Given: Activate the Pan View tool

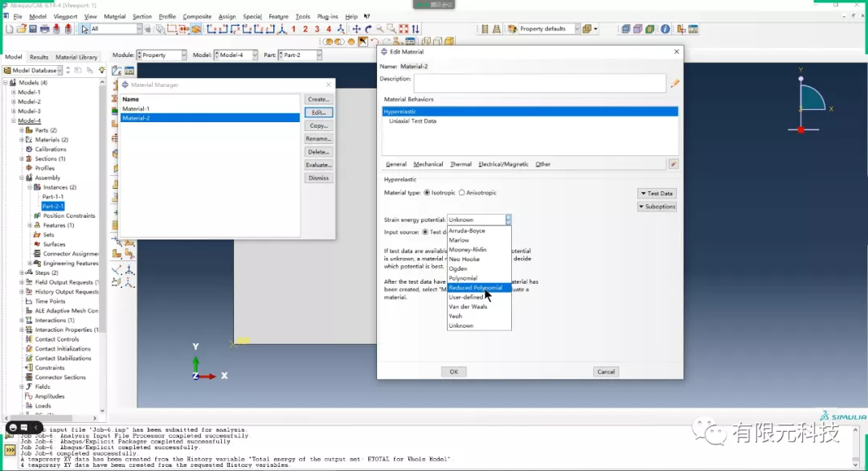Looking at the screenshot, I should pos(357,29).
